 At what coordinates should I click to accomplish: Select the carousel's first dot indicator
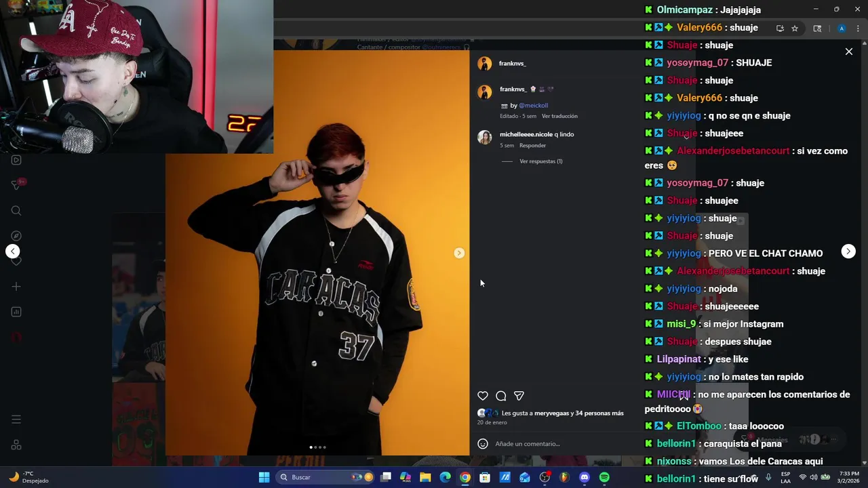[311, 447]
